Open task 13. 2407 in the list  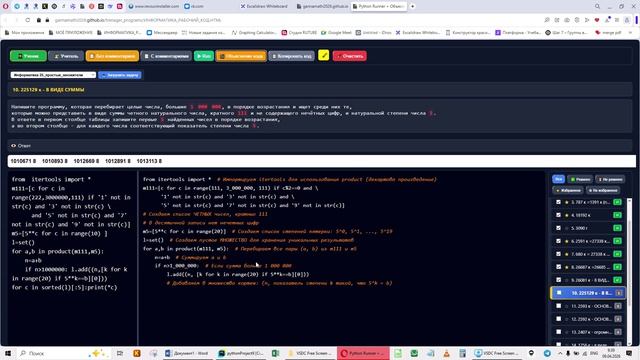[591, 332]
